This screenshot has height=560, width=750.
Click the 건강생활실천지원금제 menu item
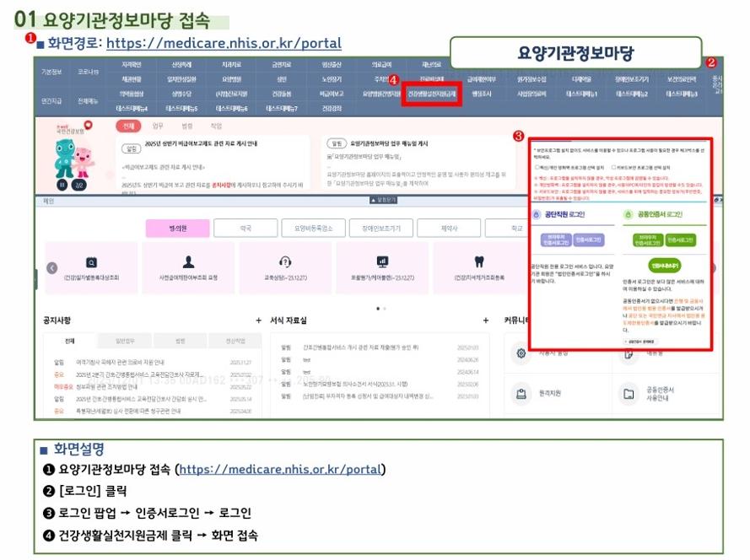point(432,95)
